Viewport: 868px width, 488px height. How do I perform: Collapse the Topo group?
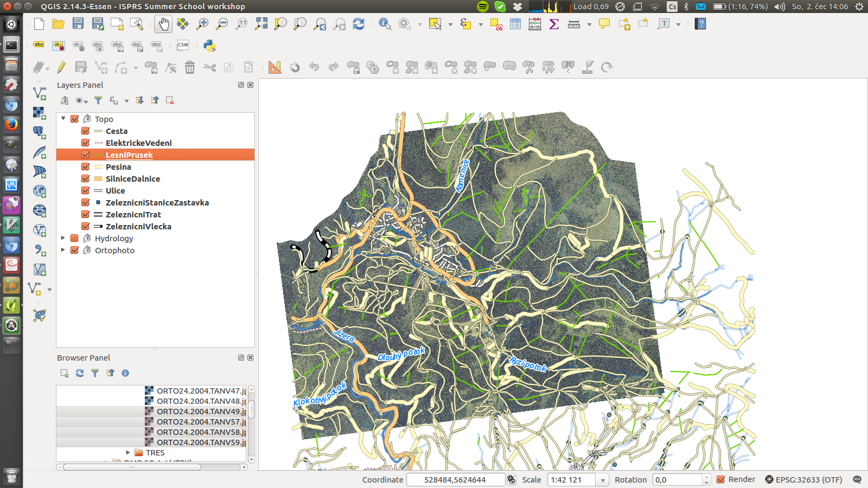click(x=63, y=118)
